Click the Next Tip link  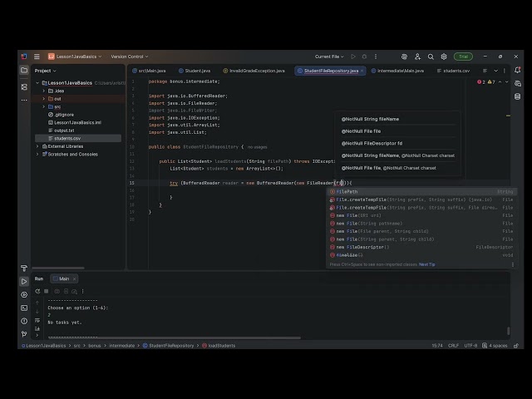[426, 264]
